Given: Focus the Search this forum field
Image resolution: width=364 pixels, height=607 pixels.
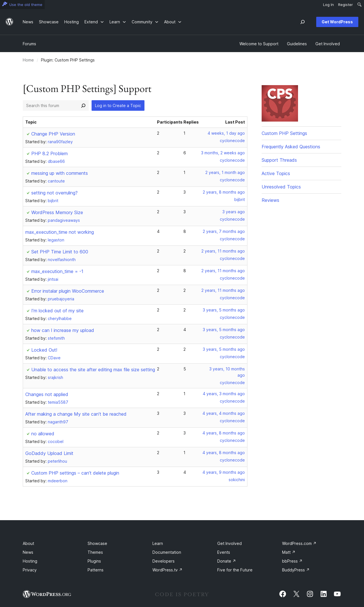Looking at the screenshot, I should (51, 106).
